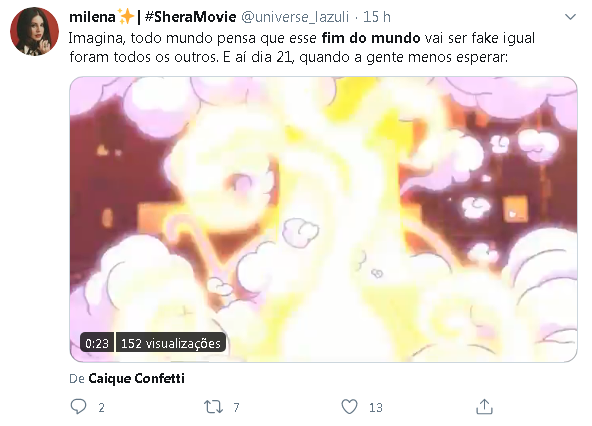This screenshot has width=592, height=426.
Task: Like the tweet with the heart icon
Action: coord(349,407)
